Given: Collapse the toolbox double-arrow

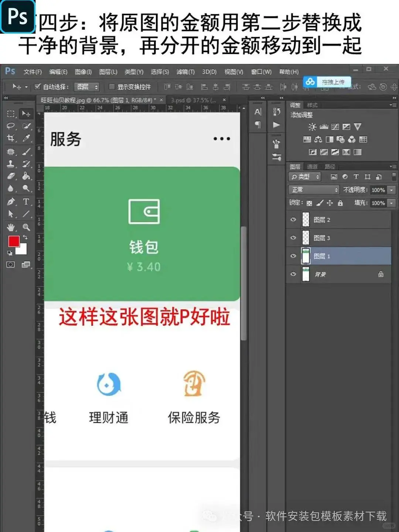Looking at the screenshot, I should point(6,98).
